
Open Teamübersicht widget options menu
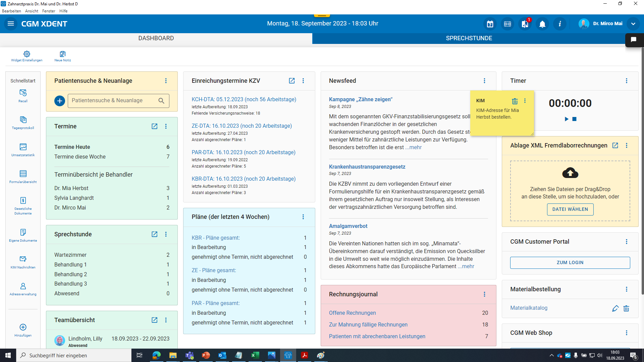pos(166,320)
